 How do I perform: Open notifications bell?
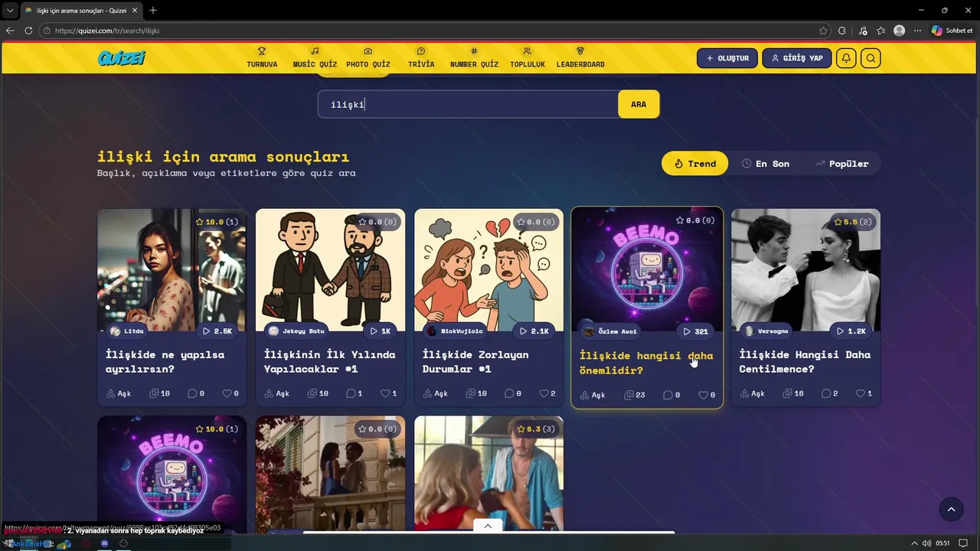coord(846,58)
